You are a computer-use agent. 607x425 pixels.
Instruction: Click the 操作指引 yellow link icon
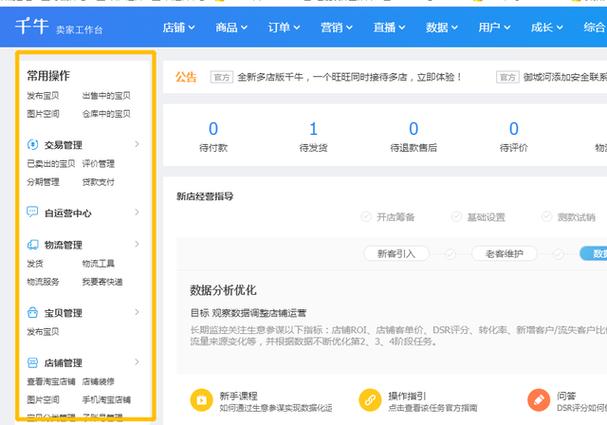(370, 400)
